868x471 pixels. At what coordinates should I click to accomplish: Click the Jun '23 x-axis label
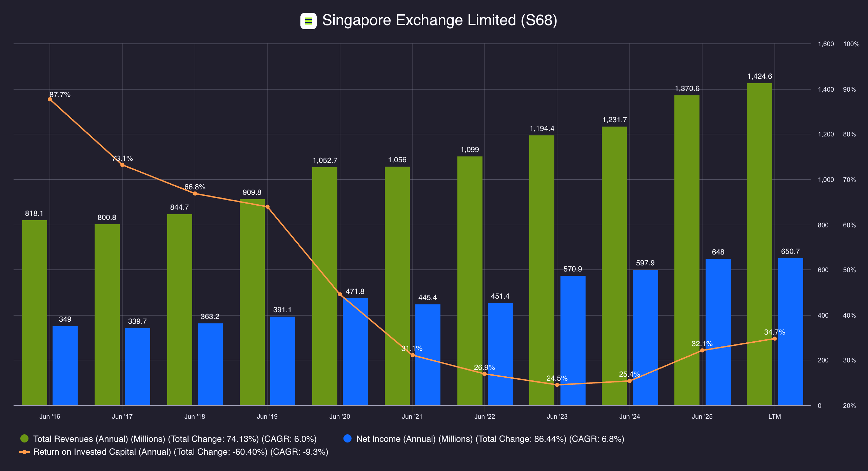coord(557,416)
